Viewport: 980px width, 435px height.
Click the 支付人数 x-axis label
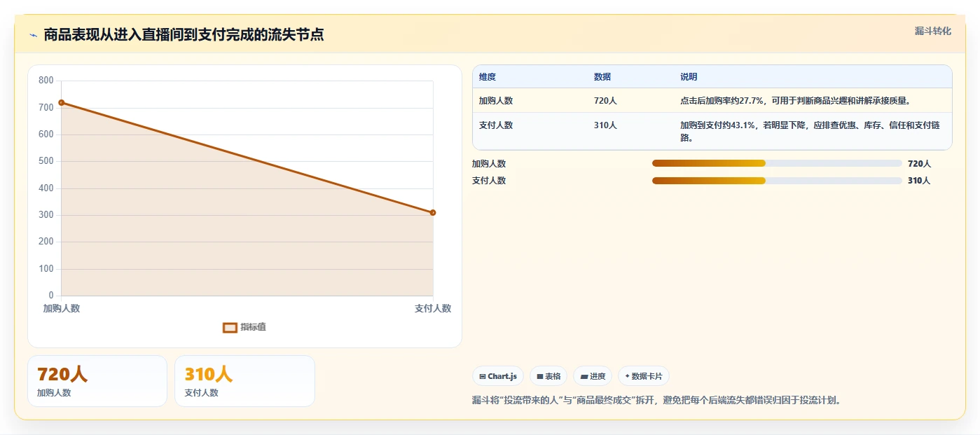[433, 308]
